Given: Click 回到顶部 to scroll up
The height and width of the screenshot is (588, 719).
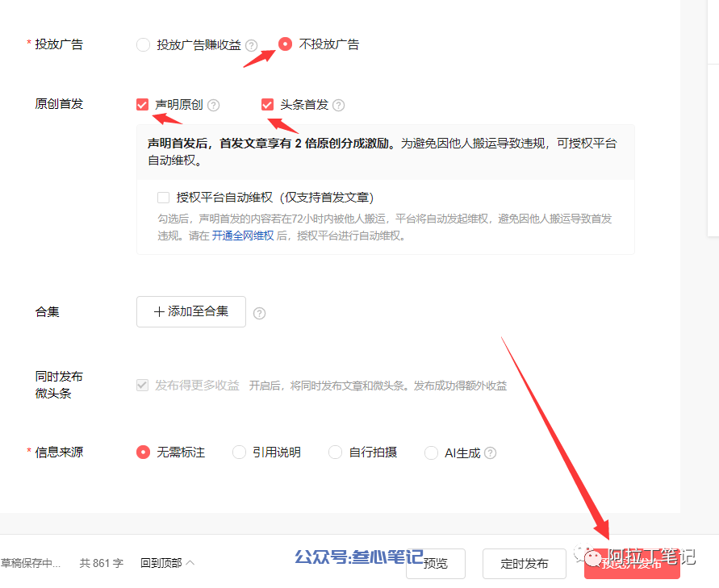Looking at the screenshot, I should click(x=167, y=563).
